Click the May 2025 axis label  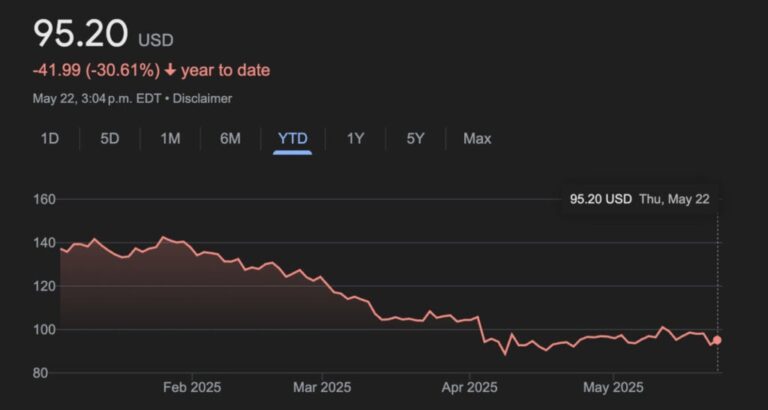tap(612, 387)
